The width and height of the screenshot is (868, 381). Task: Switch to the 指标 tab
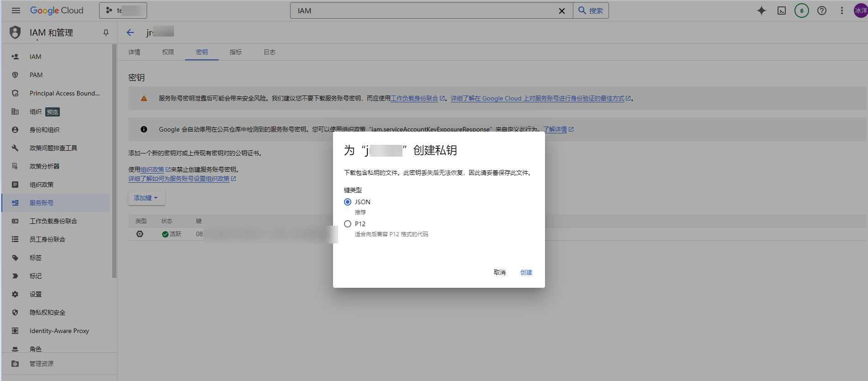click(x=236, y=52)
